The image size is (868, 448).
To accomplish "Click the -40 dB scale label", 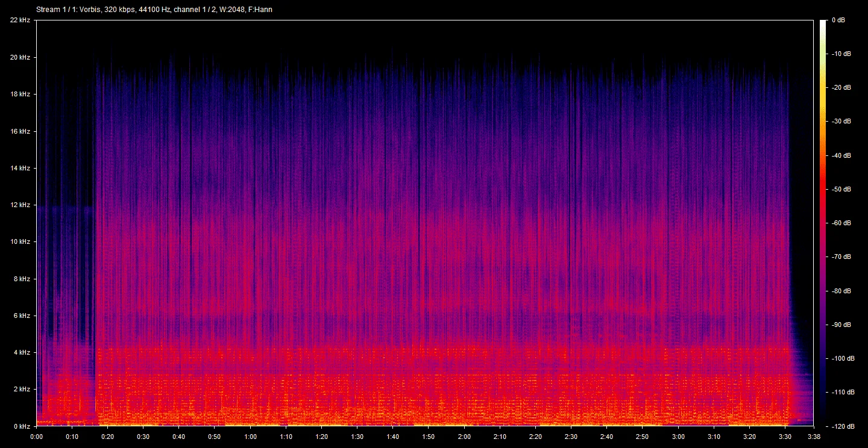I will (841, 155).
